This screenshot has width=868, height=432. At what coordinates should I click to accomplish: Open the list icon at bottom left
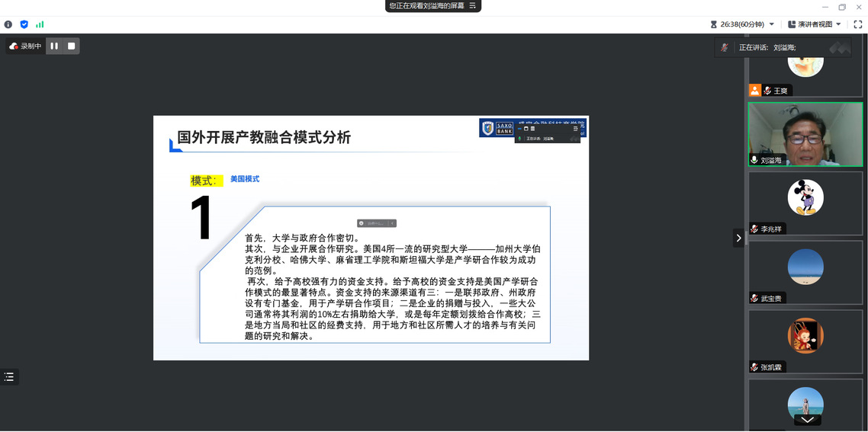tap(9, 376)
